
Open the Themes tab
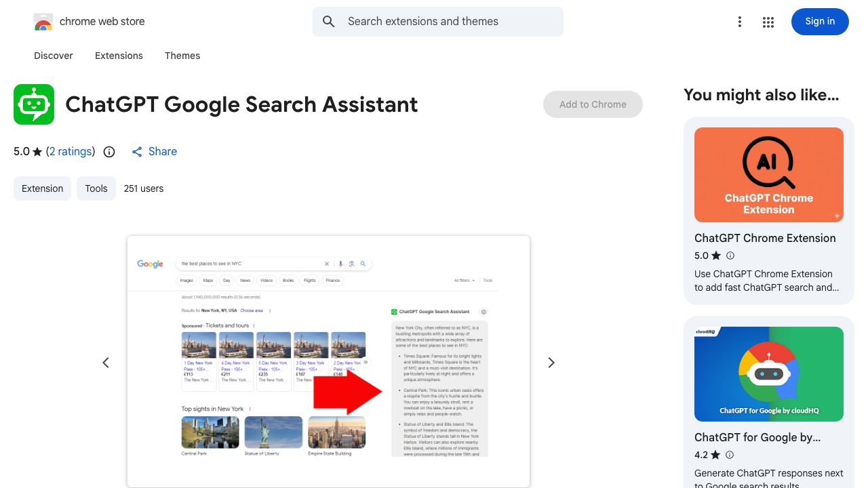pyautogui.click(x=182, y=56)
